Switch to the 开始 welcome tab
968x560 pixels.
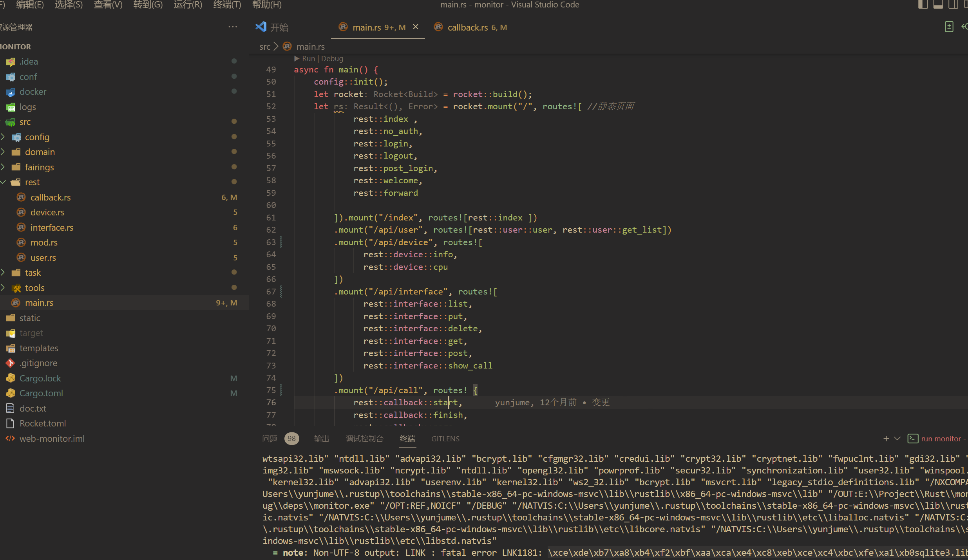pos(279,27)
